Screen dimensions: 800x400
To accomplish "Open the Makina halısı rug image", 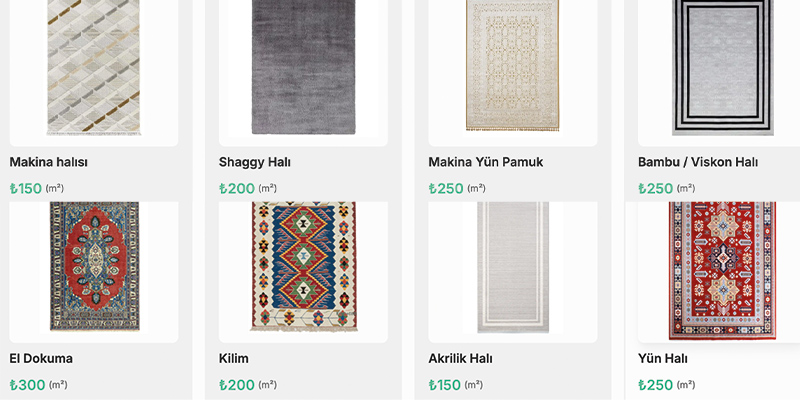I will pos(94,68).
